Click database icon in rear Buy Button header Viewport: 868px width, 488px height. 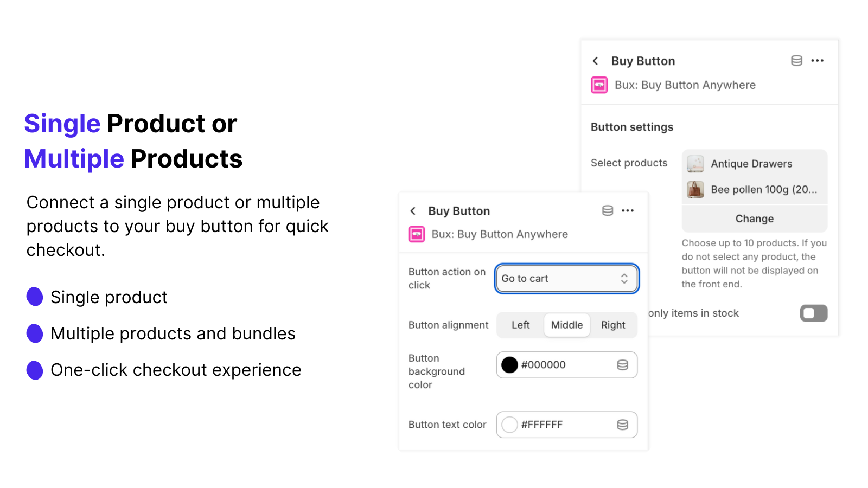(796, 61)
